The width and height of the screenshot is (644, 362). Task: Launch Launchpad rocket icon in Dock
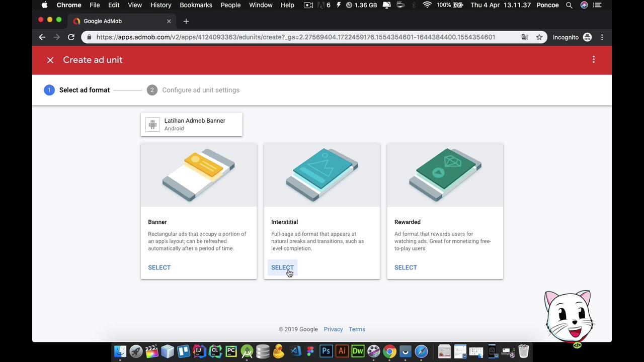click(x=136, y=351)
